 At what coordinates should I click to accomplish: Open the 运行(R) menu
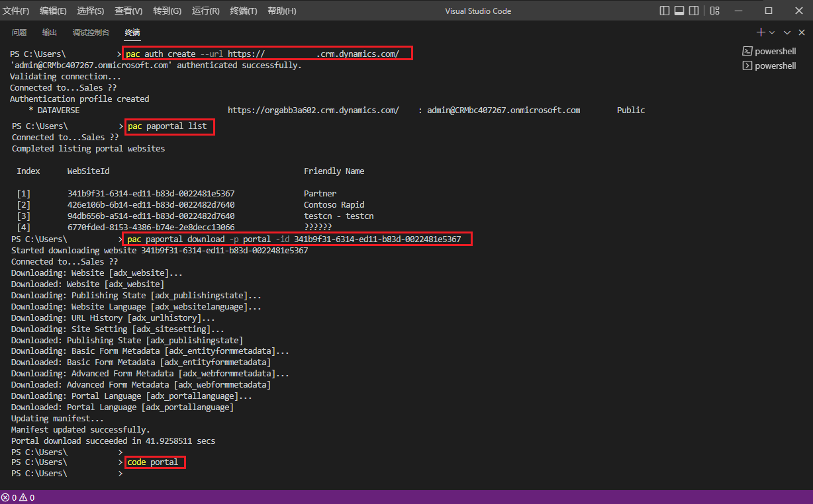point(206,11)
